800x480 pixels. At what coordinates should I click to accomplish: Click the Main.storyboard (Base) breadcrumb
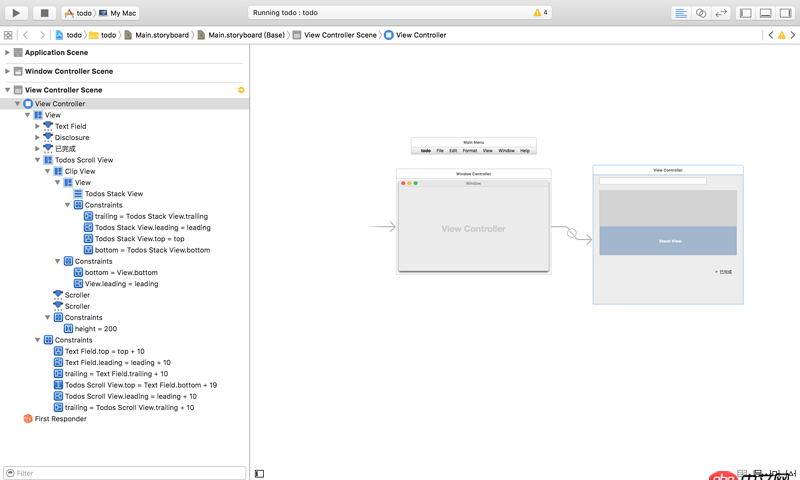pos(241,35)
